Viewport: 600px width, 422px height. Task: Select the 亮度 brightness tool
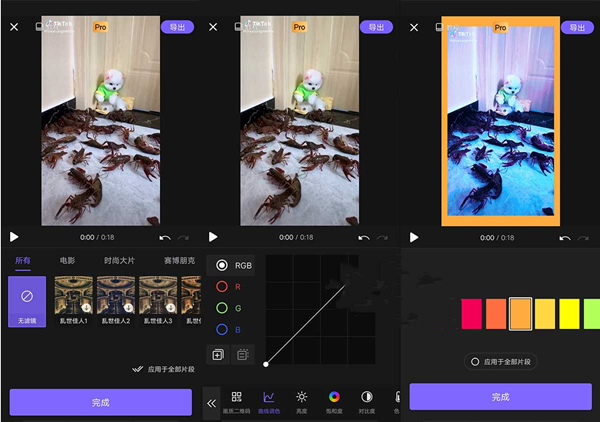[301, 401]
